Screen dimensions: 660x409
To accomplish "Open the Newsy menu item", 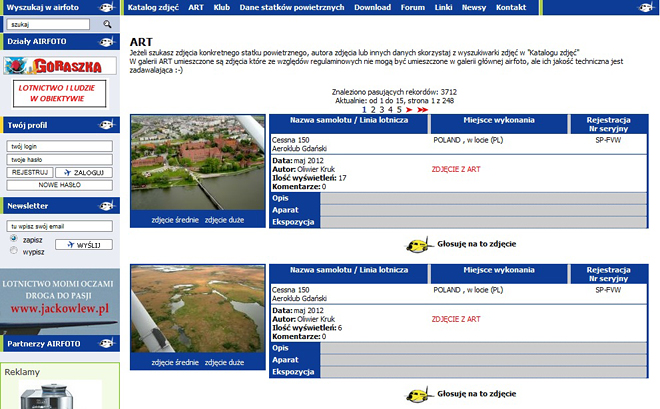I will point(474,7).
